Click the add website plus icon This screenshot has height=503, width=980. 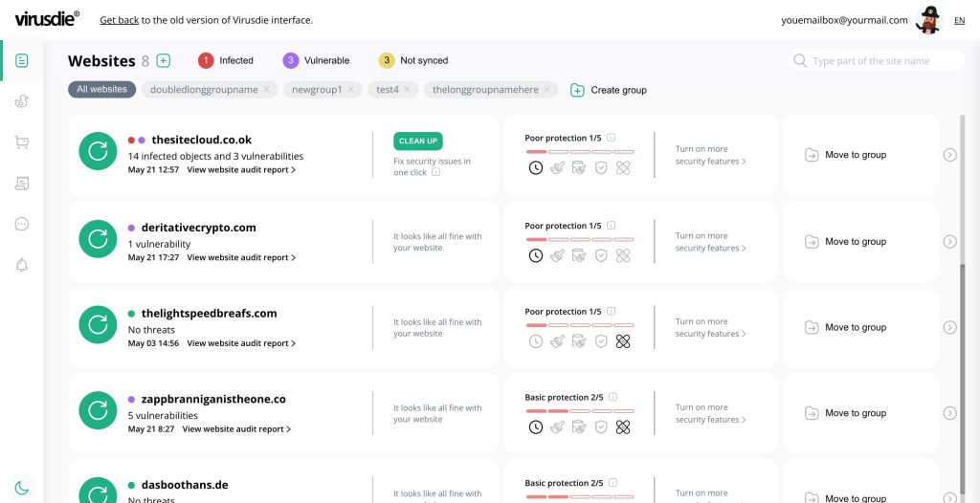click(163, 60)
